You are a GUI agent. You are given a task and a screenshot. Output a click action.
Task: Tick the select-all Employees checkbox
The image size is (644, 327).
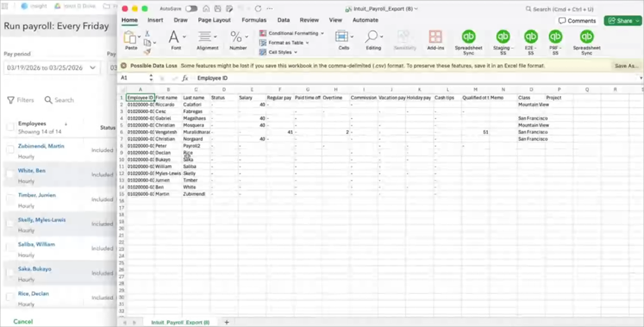pyautogui.click(x=10, y=127)
